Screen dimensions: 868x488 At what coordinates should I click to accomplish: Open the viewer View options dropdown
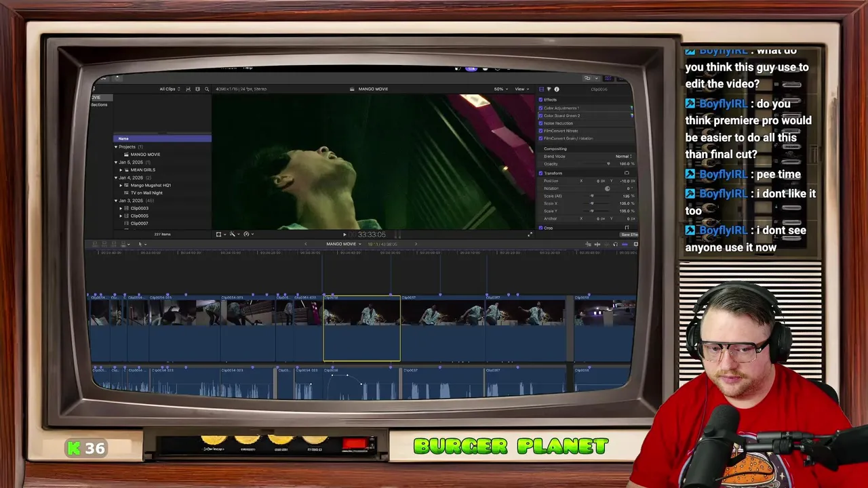(x=521, y=89)
